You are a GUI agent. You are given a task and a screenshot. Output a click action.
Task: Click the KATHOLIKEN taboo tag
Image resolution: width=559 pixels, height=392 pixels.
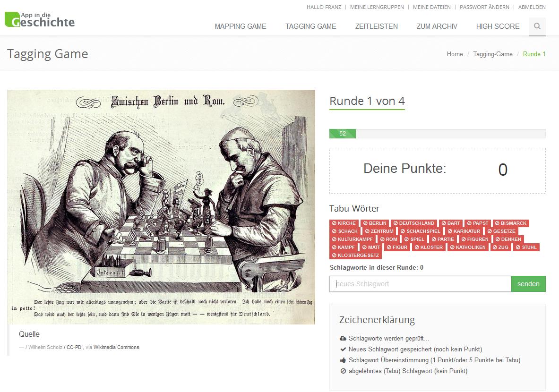pos(468,247)
